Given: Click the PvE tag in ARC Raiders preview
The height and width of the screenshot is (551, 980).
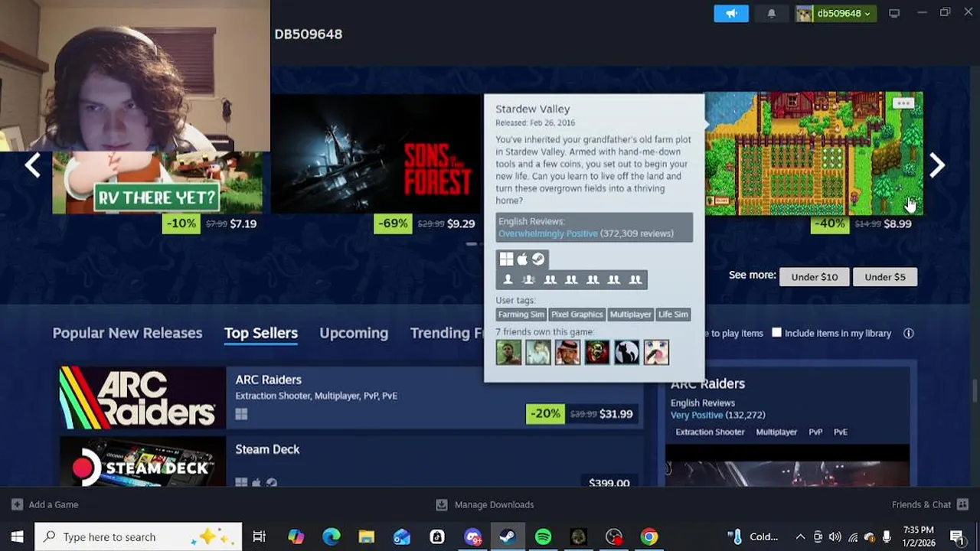Looking at the screenshot, I should click(x=841, y=432).
